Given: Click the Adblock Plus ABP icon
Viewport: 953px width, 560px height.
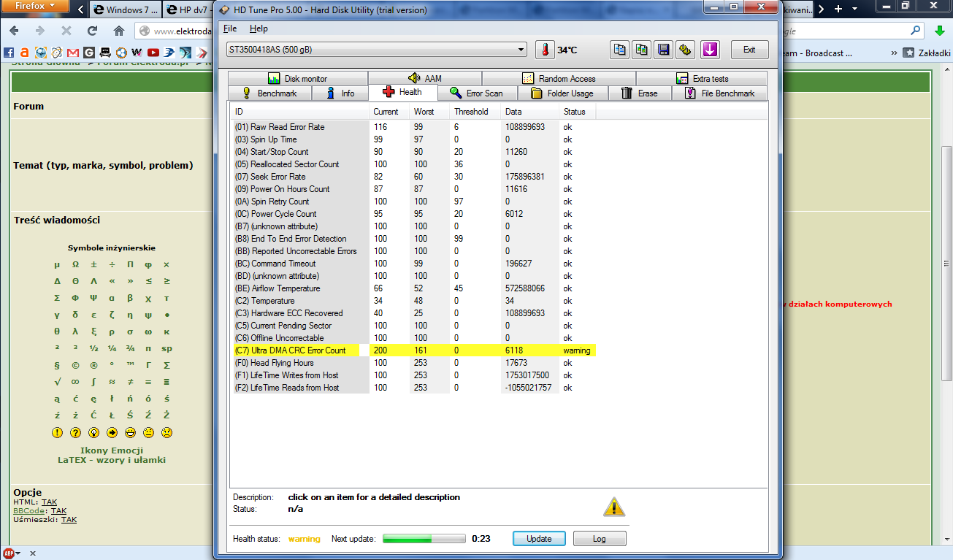Looking at the screenshot, I should click(8, 553).
